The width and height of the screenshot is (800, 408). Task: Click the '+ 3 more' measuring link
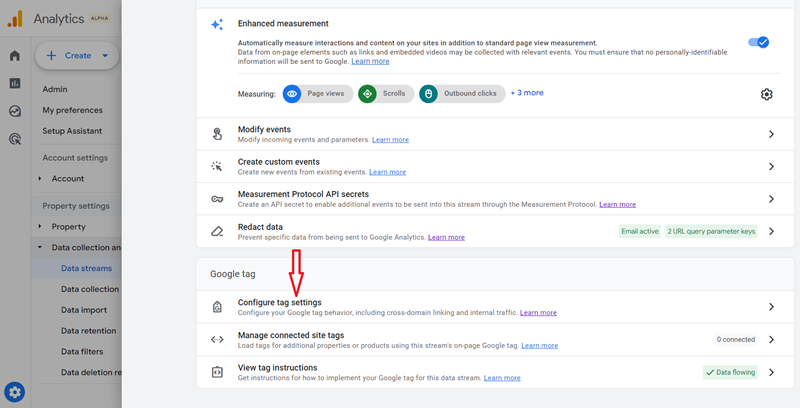(527, 93)
